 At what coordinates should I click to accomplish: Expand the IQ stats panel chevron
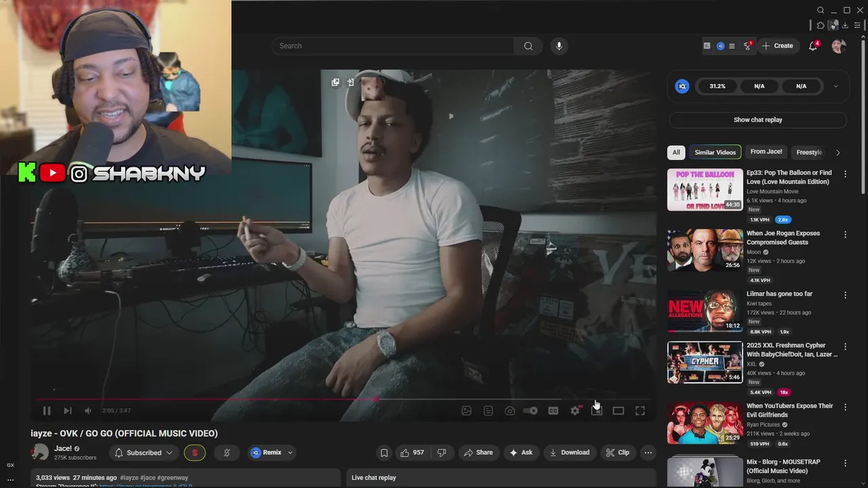835,86
